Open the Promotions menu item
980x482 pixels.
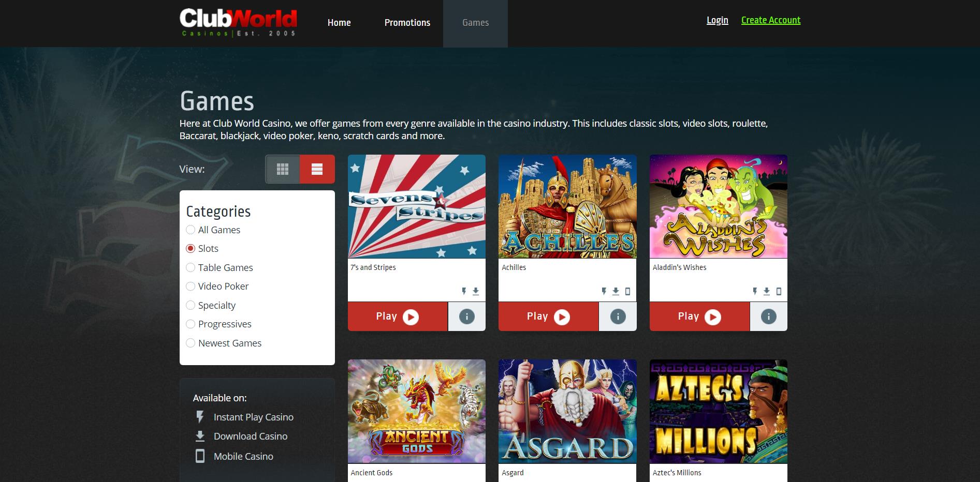(x=407, y=23)
